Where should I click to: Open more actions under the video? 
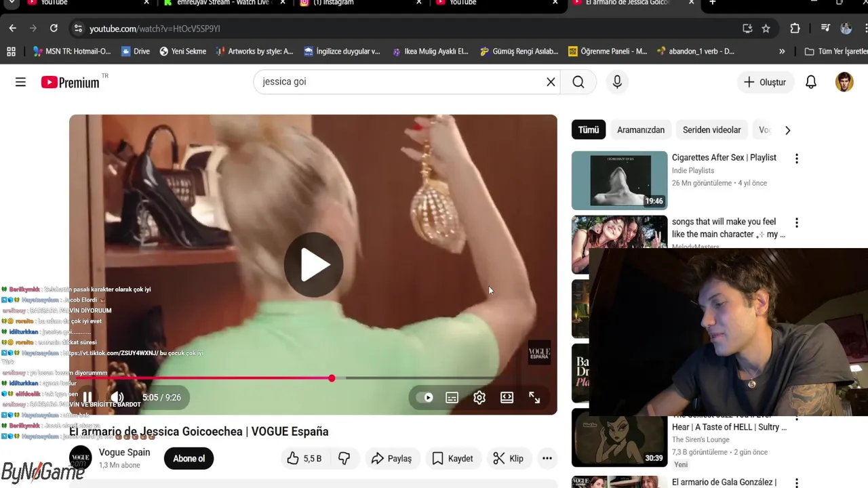pyautogui.click(x=547, y=459)
